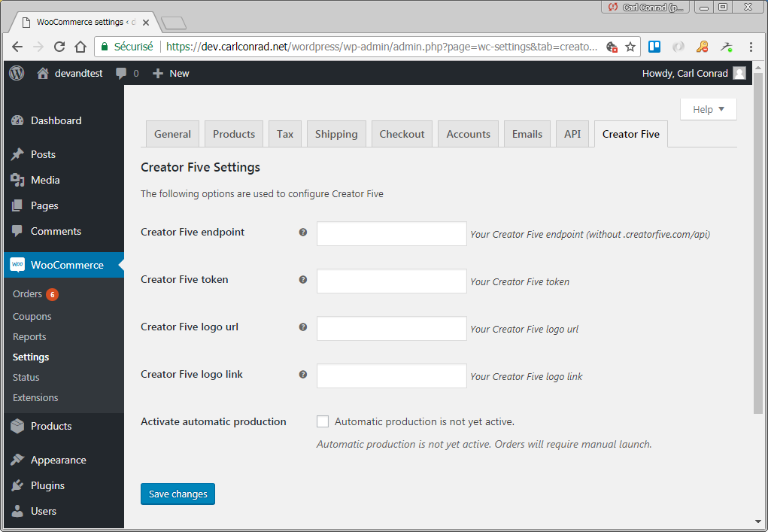Focus the Creator Five endpoint field
Image resolution: width=768 pixels, height=532 pixels.
392,234
